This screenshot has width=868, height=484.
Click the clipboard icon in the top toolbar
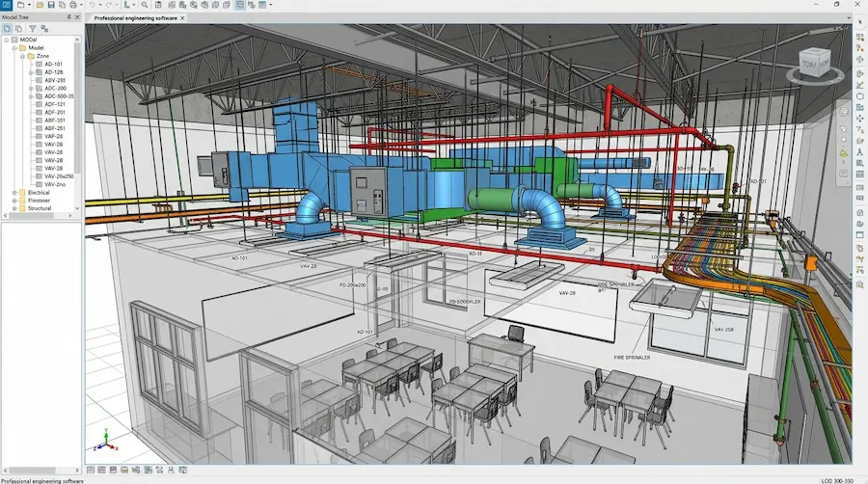(158, 5)
